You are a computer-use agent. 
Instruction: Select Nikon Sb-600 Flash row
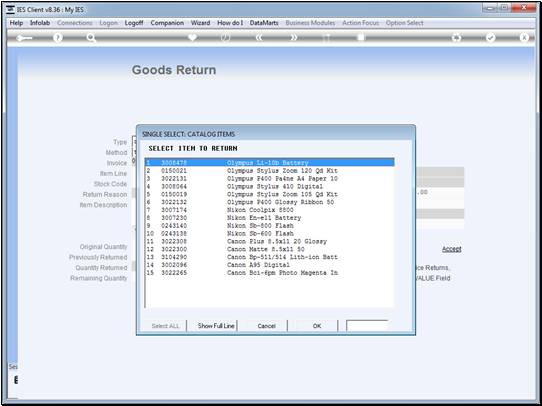(270, 234)
